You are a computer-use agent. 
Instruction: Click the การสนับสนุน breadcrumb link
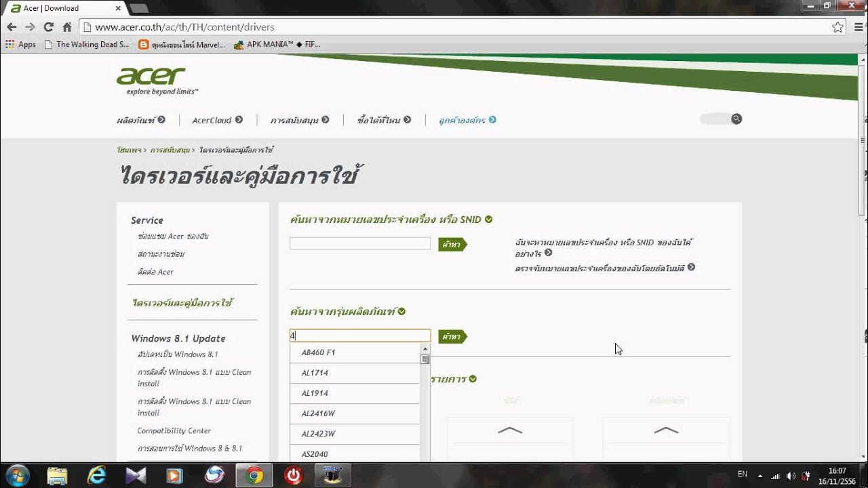point(170,150)
